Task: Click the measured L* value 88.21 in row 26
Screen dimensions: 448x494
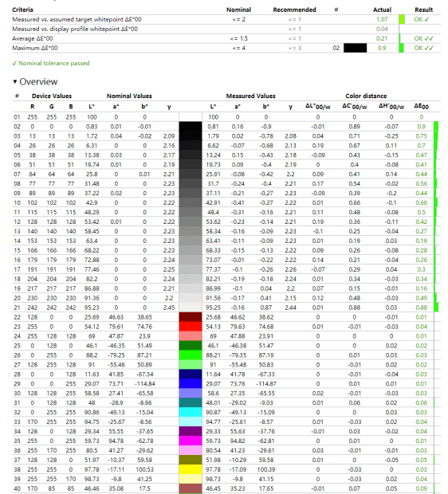Action: (x=213, y=355)
